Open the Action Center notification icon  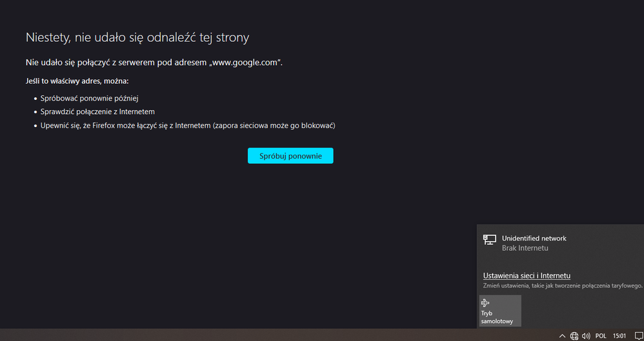(x=636, y=336)
